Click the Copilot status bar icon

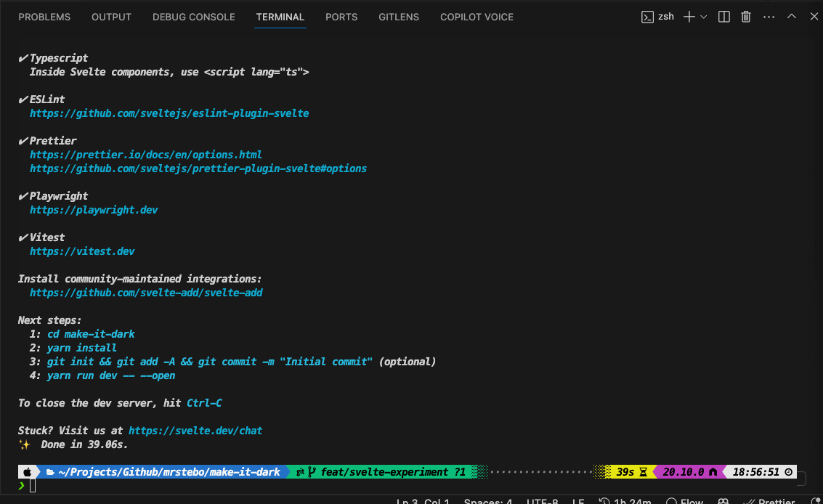pos(723,500)
